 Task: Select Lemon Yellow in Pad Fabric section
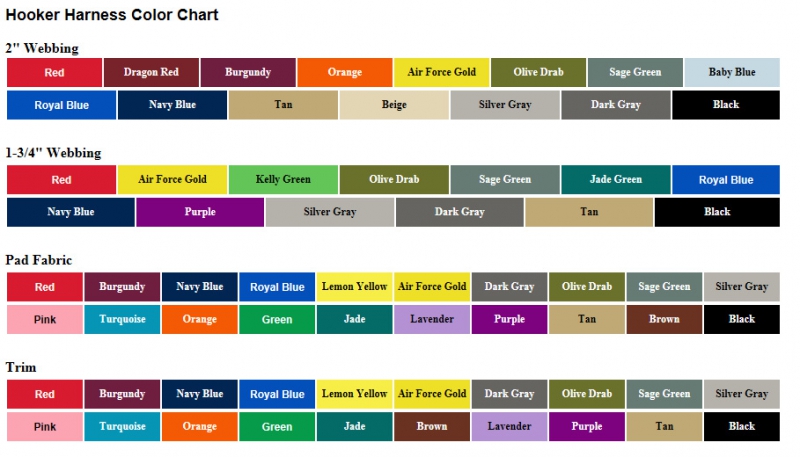coord(355,287)
